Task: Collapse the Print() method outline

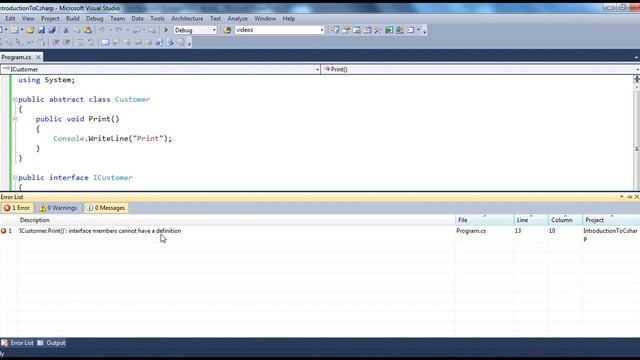Action: pyautogui.click(x=15, y=119)
